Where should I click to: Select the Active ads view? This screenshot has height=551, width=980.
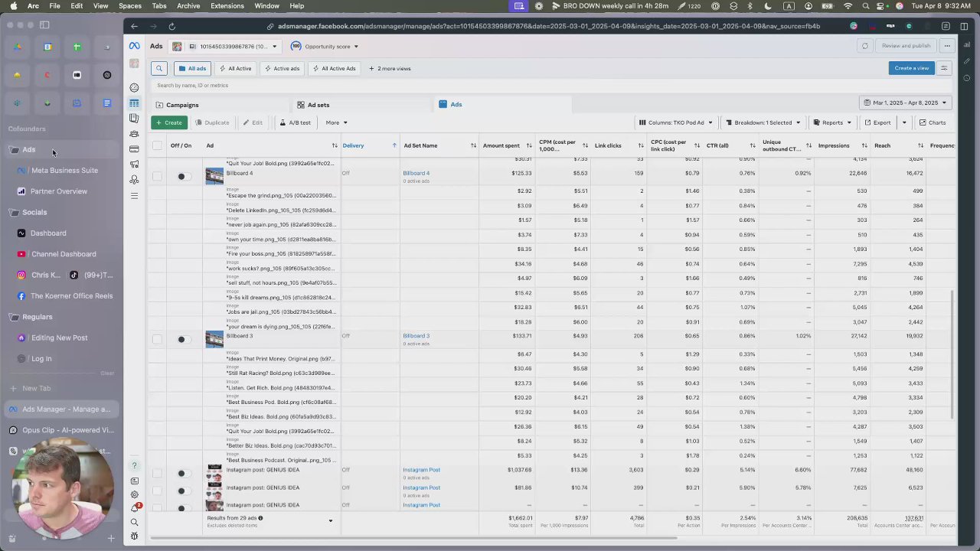click(282, 68)
